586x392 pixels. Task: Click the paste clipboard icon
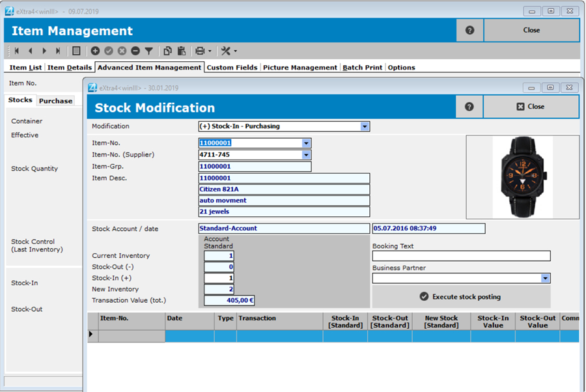pyautogui.click(x=182, y=51)
